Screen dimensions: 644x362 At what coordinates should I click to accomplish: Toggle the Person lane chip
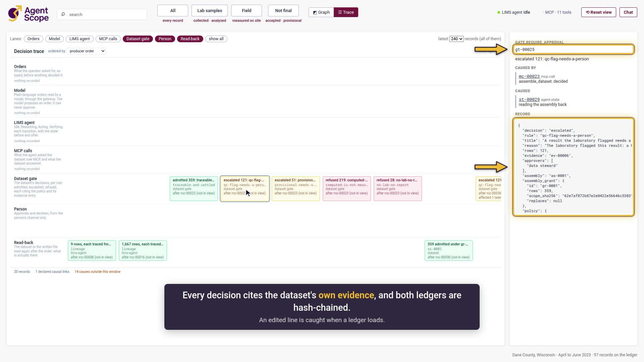165,39
